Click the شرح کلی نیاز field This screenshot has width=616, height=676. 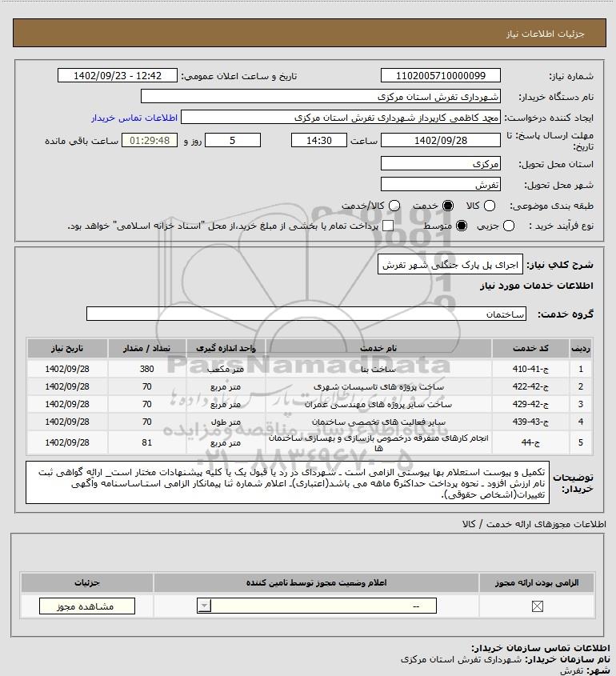450,264
